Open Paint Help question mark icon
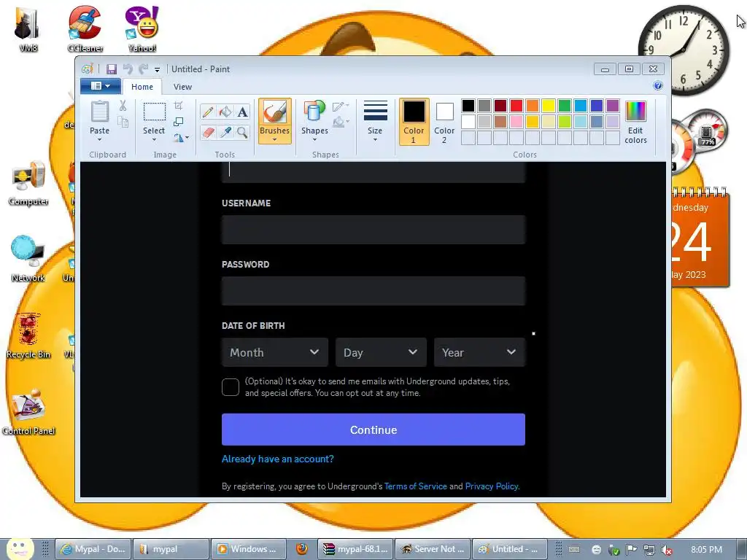This screenshot has width=747, height=560. click(658, 86)
